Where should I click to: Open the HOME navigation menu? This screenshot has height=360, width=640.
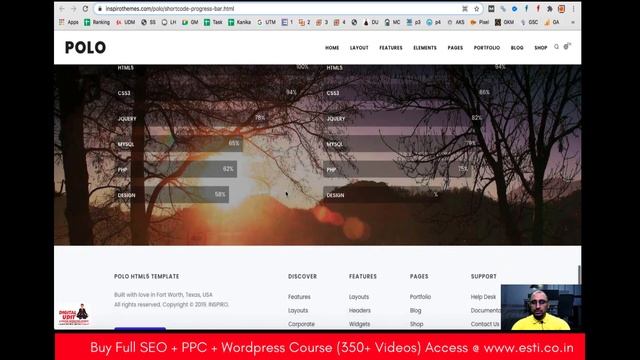[332, 48]
